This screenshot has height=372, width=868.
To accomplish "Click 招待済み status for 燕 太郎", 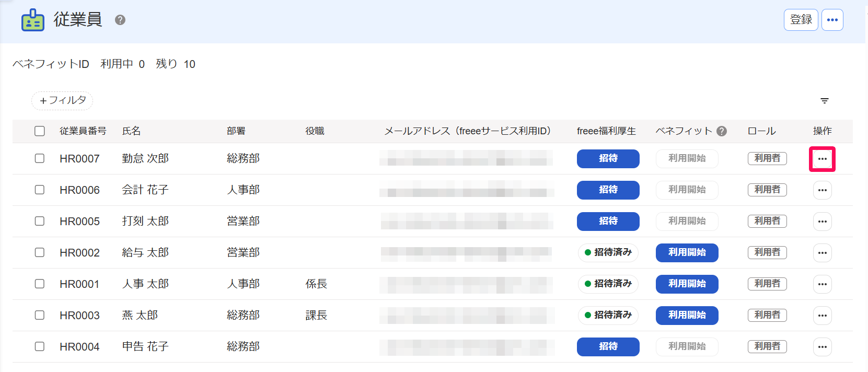I will click(608, 315).
